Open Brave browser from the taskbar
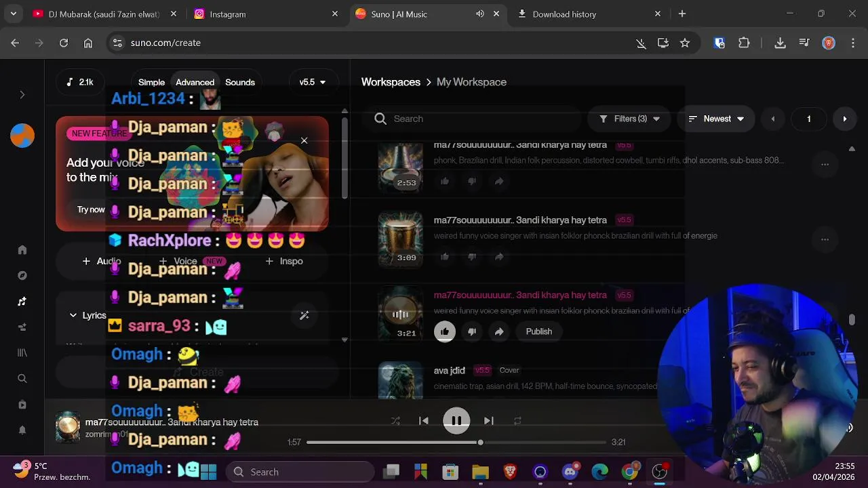Screen dimensions: 868x488 tap(510, 472)
